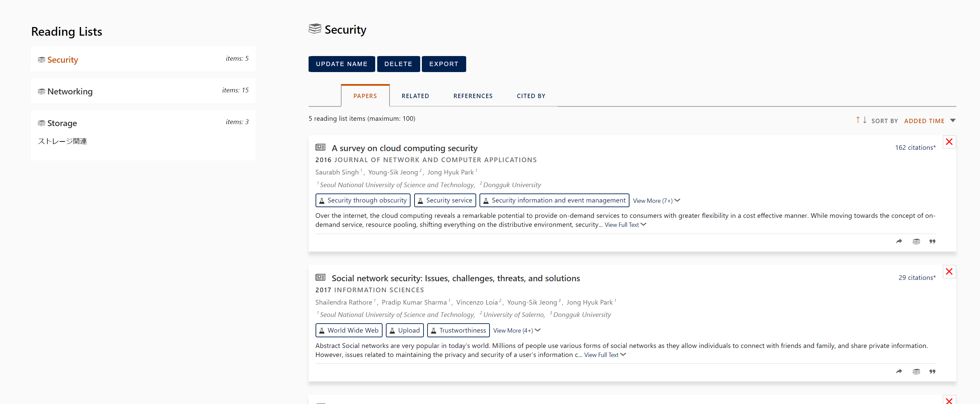Export the Security reading list
Image resolution: width=980 pixels, height=404 pixels.
[444, 64]
